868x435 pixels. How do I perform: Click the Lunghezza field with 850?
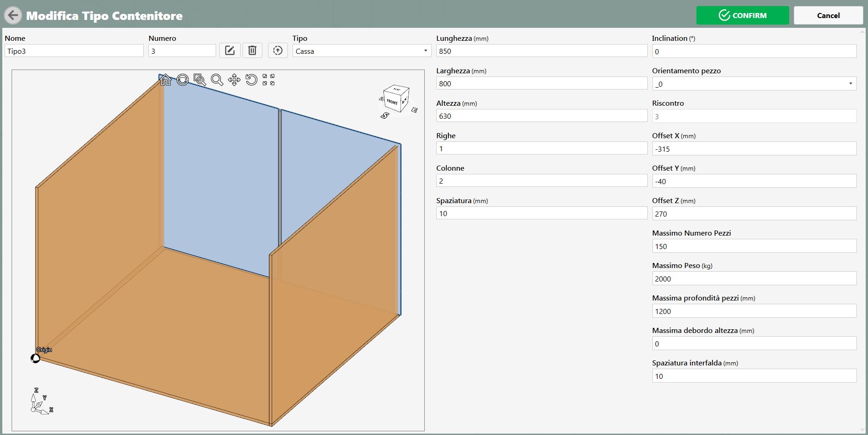[542, 51]
